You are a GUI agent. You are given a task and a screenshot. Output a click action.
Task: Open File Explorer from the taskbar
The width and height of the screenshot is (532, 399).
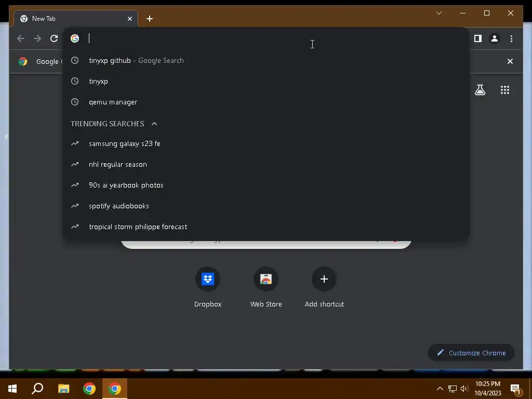click(x=63, y=389)
